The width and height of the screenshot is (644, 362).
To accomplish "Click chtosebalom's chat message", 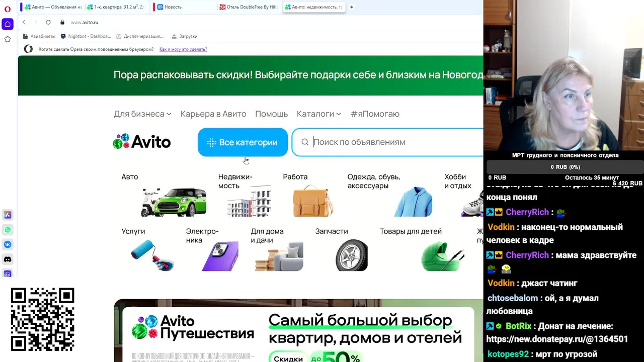I will [x=542, y=305].
